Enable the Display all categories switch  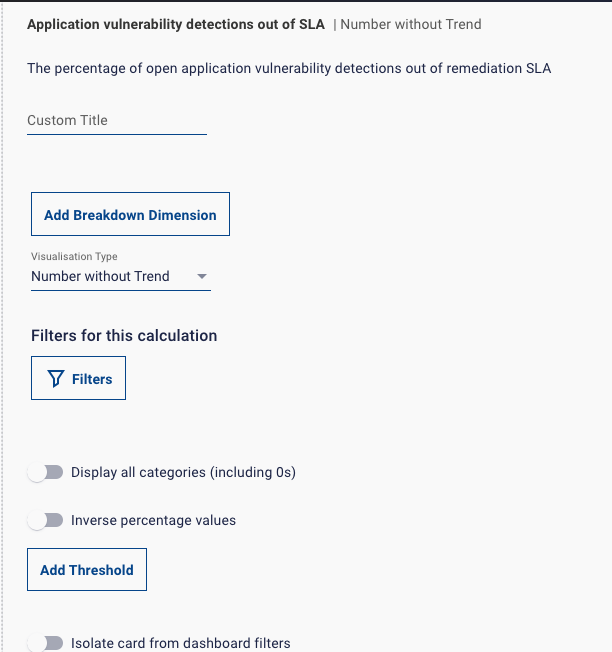[45, 472]
